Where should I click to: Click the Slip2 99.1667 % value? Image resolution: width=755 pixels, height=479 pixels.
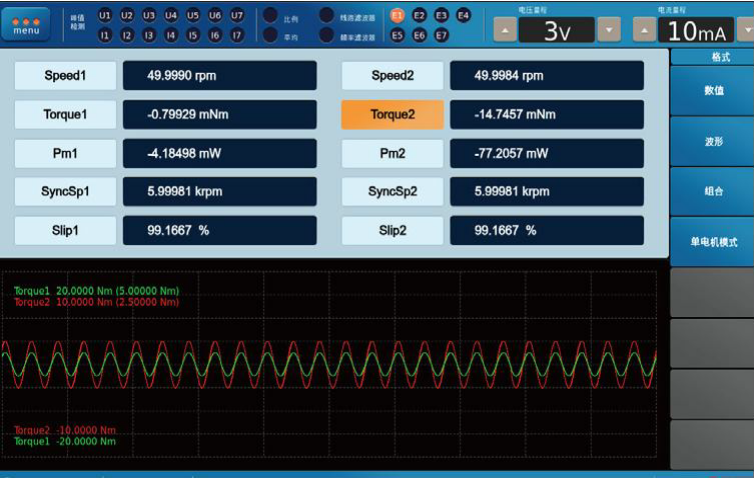click(x=547, y=231)
